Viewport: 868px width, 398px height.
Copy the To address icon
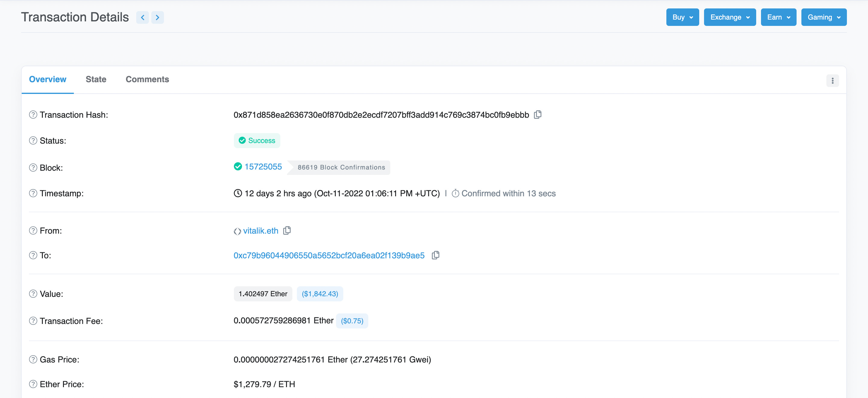point(435,255)
